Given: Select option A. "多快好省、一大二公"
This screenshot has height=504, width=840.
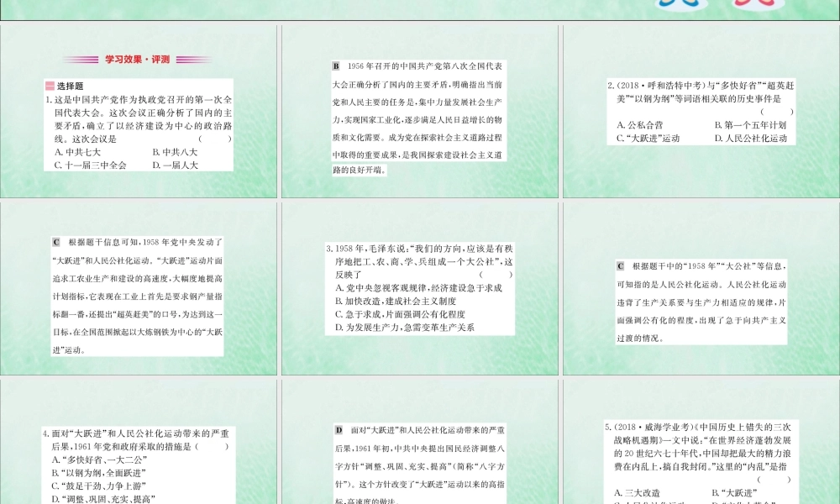Looking at the screenshot, I should click(99, 459).
